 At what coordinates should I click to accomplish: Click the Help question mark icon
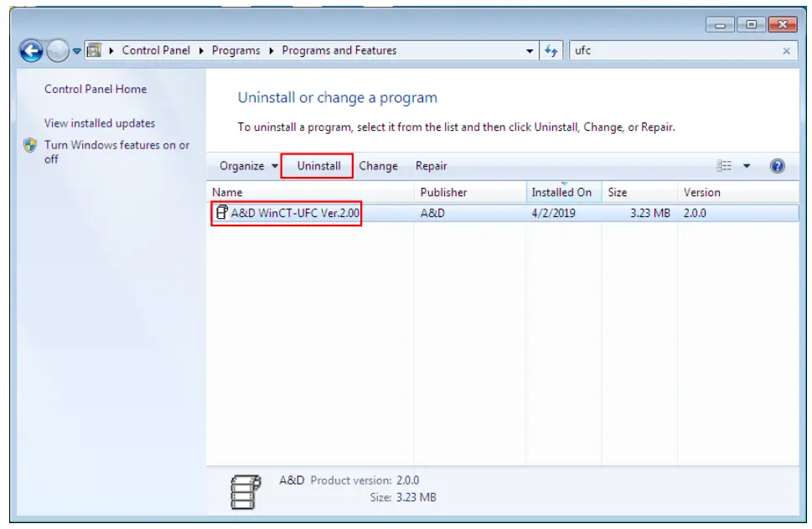778,166
